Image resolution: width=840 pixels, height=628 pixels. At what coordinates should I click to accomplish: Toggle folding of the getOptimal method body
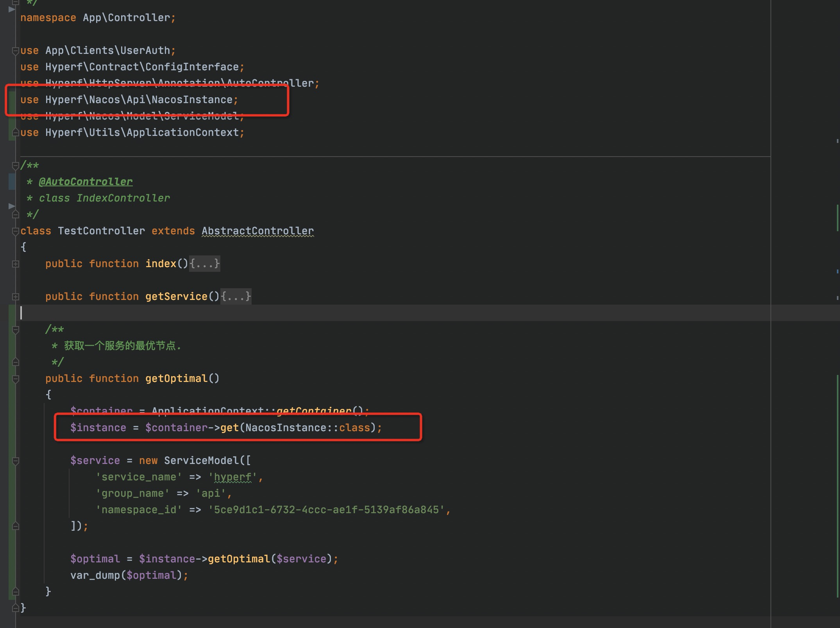point(15,378)
